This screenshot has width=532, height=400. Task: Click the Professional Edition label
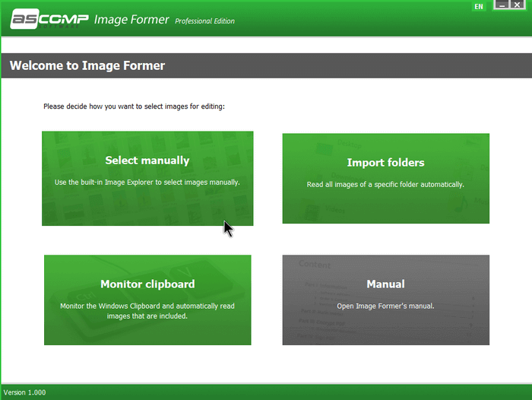pyautogui.click(x=204, y=21)
